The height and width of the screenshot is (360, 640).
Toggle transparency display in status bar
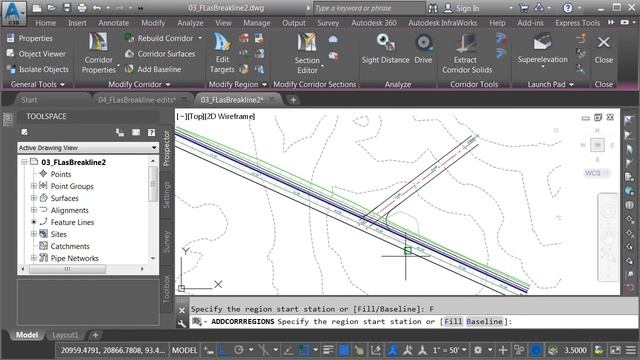point(344,350)
